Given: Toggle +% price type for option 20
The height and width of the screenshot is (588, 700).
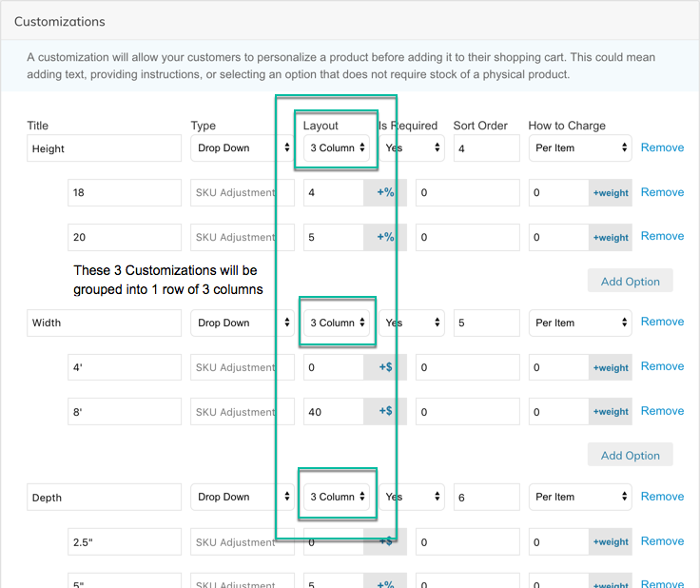Looking at the screenshot, I should [x=385, y=237].
